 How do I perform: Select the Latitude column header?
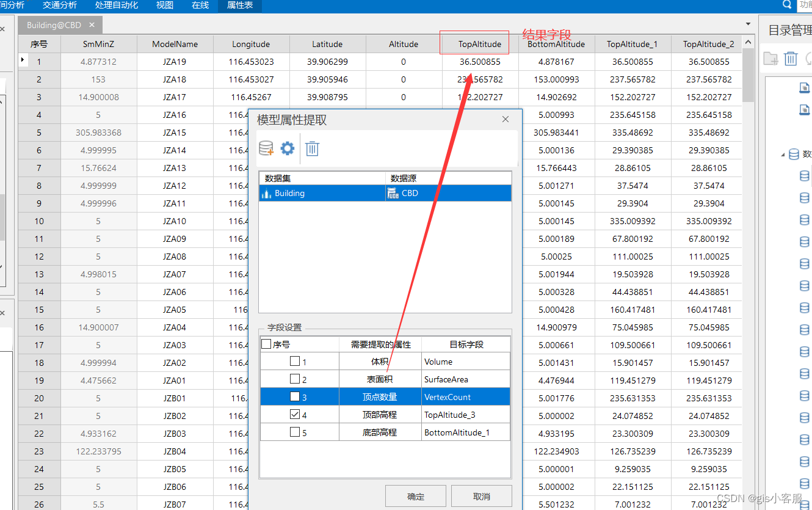pos(327,44)
